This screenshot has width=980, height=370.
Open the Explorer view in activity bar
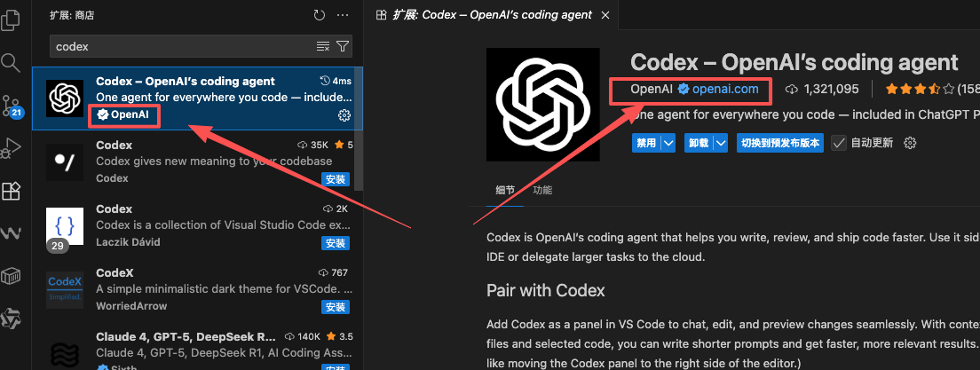tap(12, 20)
